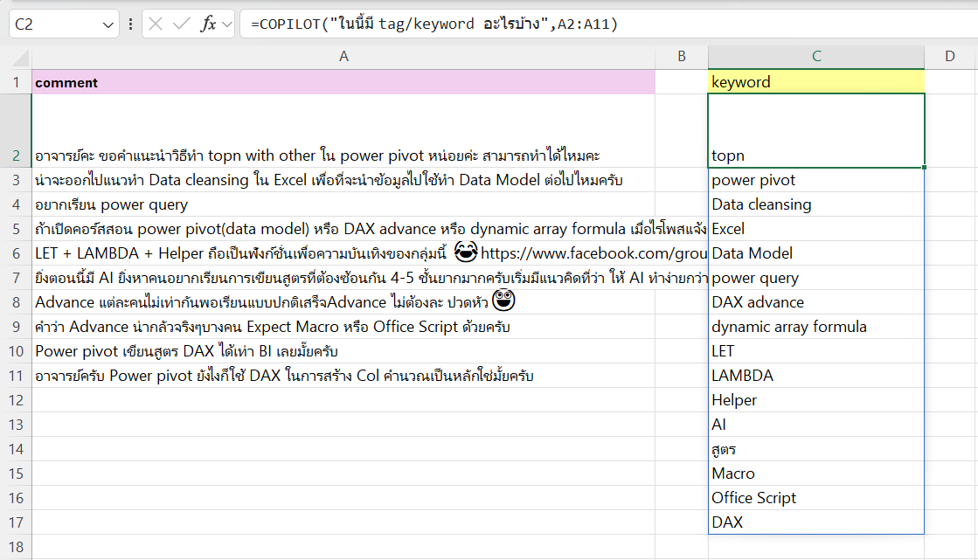
Task: Click the fill handle of cell C2
Action: pos(924,167)
